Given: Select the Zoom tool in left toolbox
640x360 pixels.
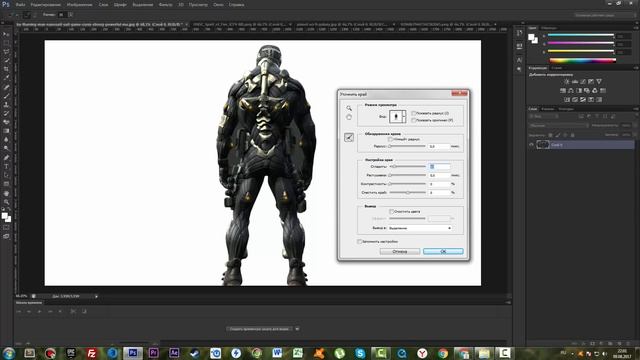Looking at the screenshot, I should [x=6, y=202].
